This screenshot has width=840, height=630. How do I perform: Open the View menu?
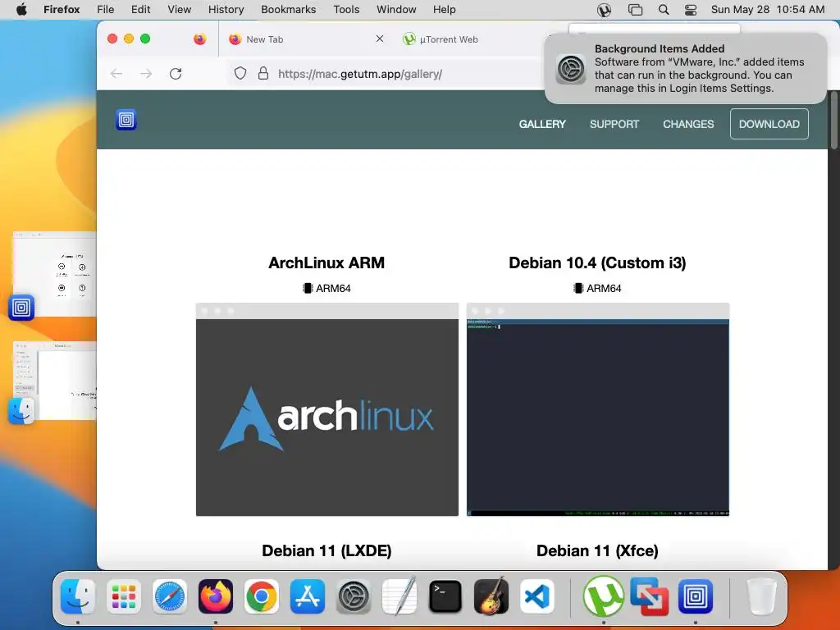(x=179, y=9)
